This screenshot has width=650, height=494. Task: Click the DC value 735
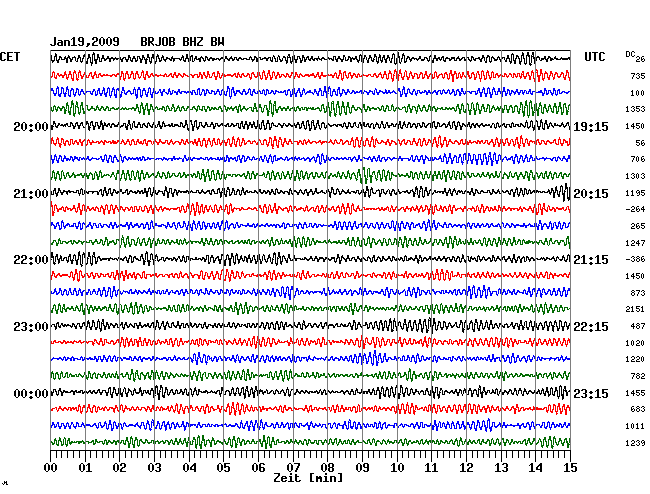(x=638, y=76)
